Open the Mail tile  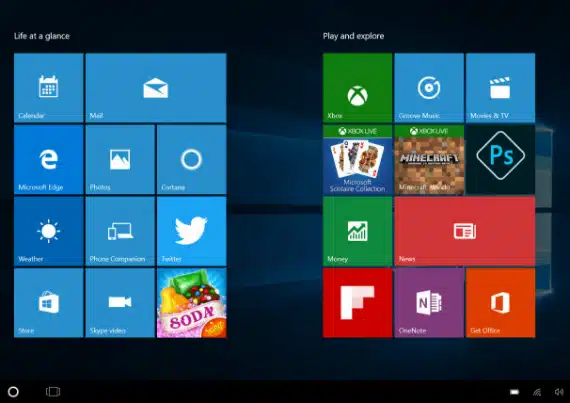point(156,88)
